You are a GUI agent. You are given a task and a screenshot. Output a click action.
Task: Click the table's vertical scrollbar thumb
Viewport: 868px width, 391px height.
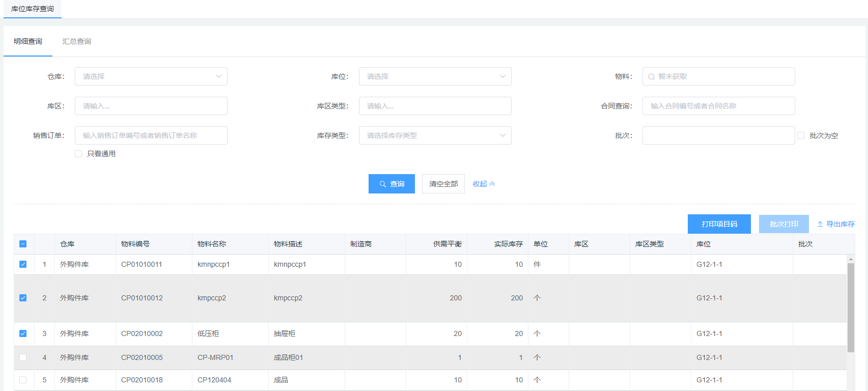click(x=851, y=305)
